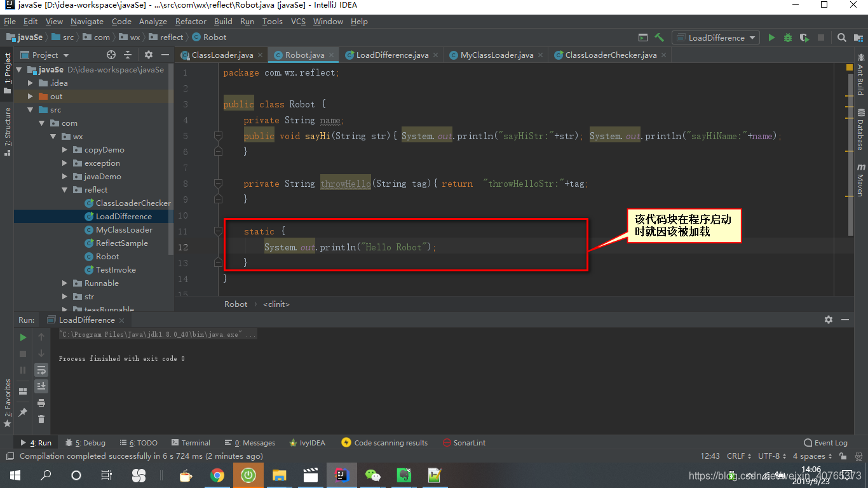Click the Build Project hammer icon
This screenshot has height=488, width=868.
click(x=660, y=37)
